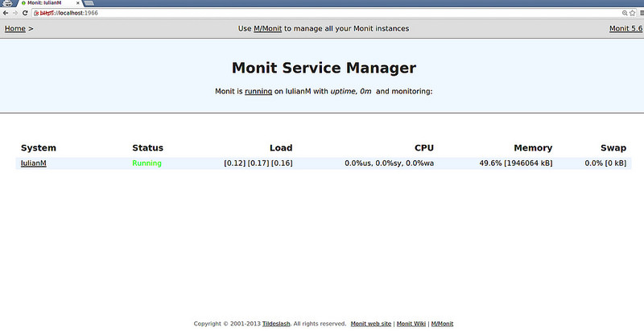Reload the Monit page
The height and width of the screenshot is (331, 644).
click(25, 14)
